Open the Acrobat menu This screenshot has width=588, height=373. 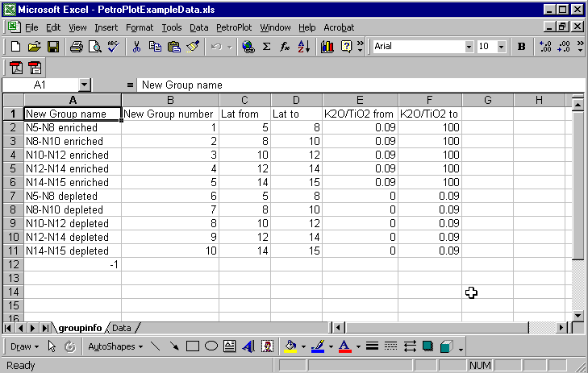click(339, 27)
